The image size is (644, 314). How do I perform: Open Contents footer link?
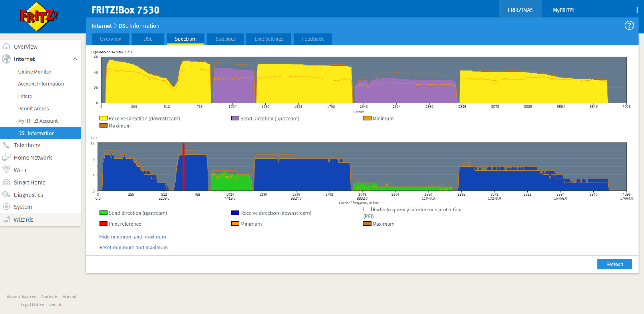(x=49, y=297)
